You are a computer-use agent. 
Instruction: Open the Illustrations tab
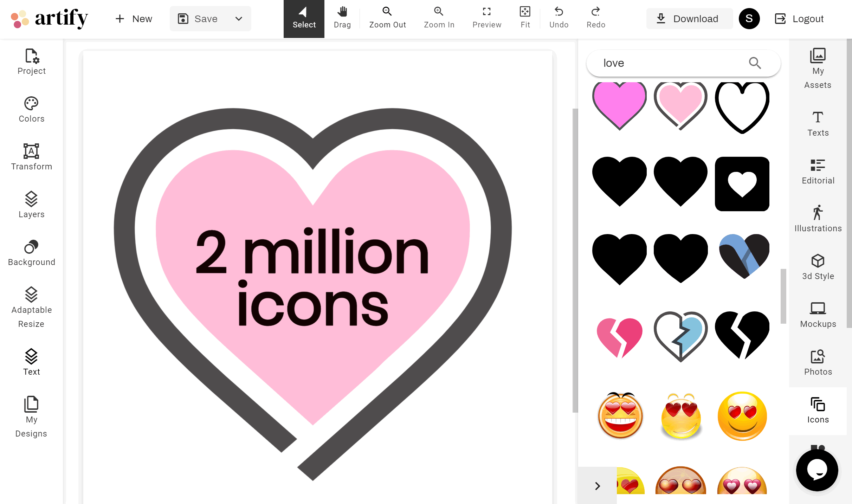(x=818, y=219)
